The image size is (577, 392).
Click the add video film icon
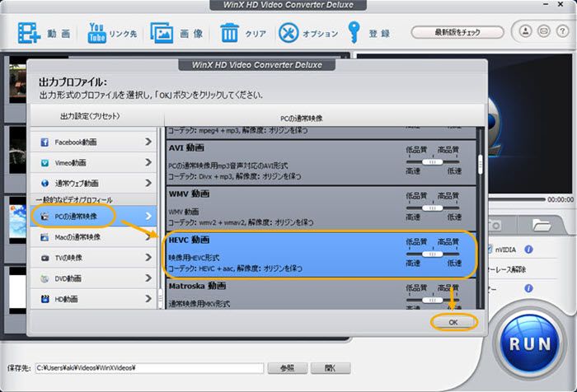29,33
